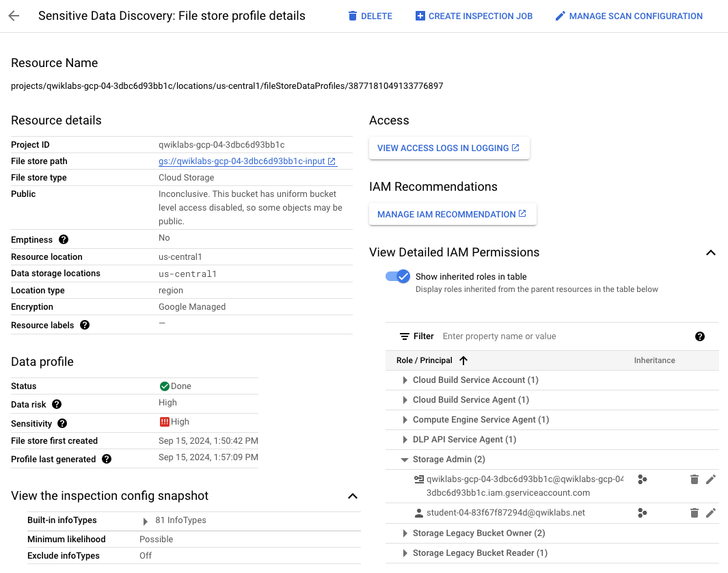Screen dimensions: 728x573
Task: Delete the qwiklabs service account principal
Action: (x=694, y=479)
